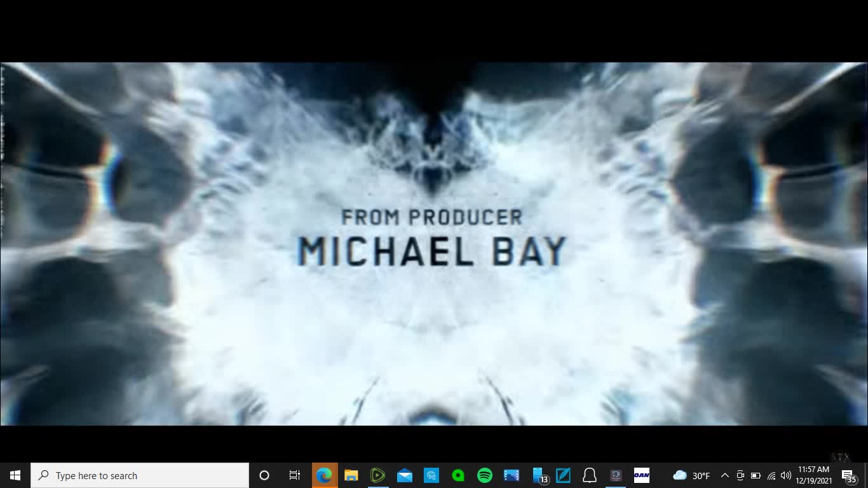Open Spotify from the taskbar

tap(484, 475)
